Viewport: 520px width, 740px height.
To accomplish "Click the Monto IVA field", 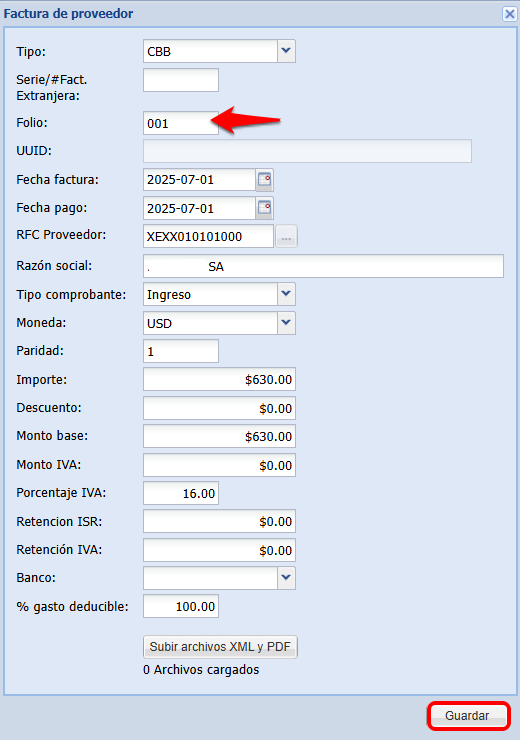I will click(219, 465).
